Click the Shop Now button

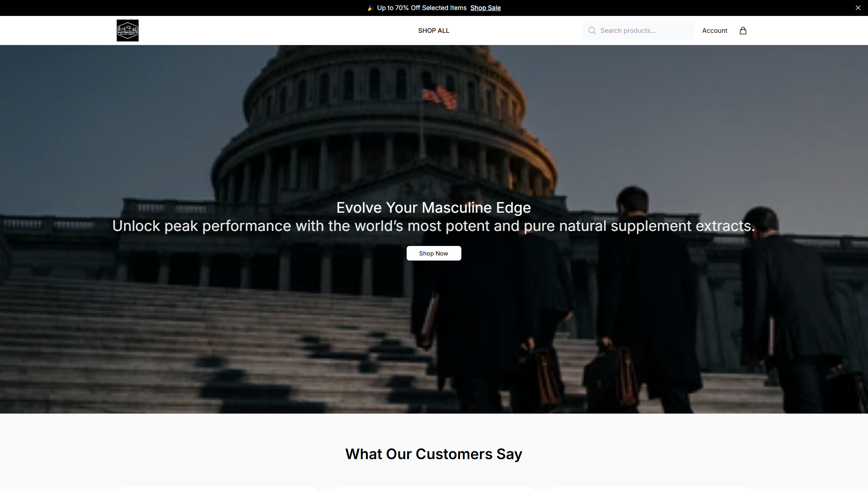(434, 253)
